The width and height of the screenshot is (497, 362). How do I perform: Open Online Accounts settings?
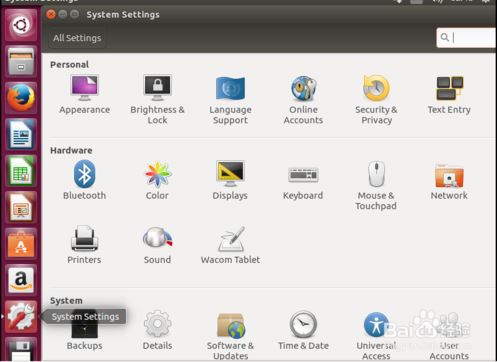tap(303, 100)
